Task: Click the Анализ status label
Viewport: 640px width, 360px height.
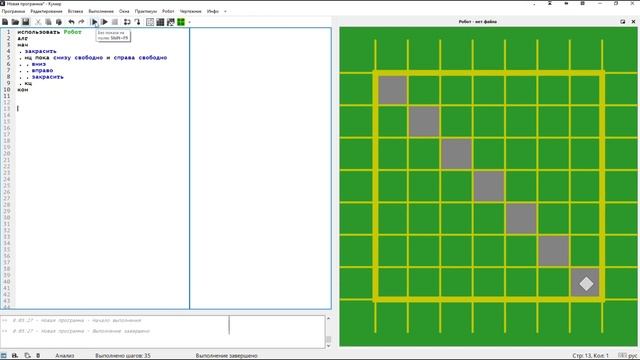Action: point(64,356)
